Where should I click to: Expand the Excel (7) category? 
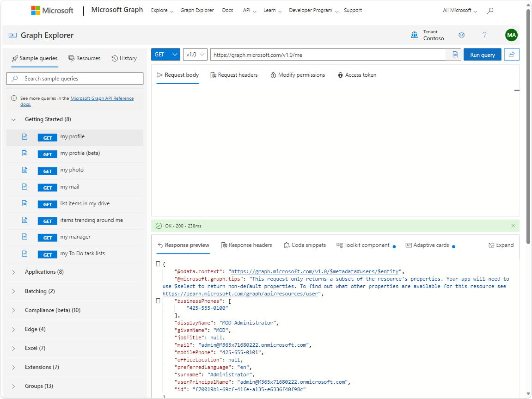tap(13, 348)
